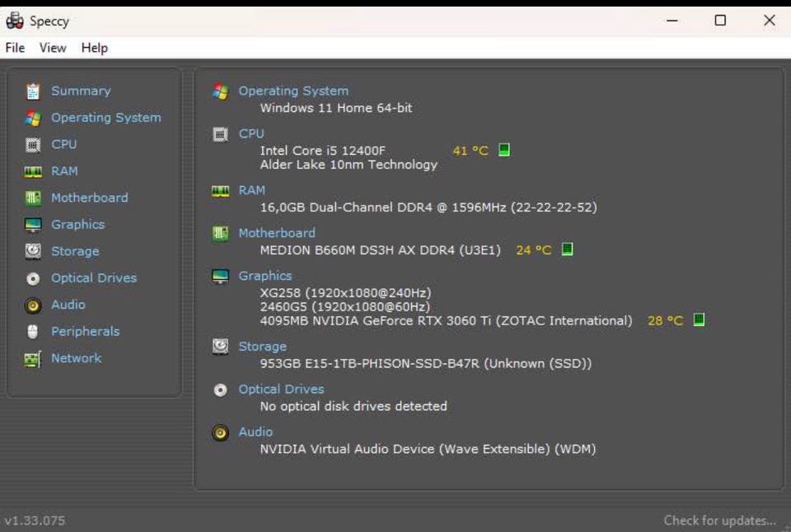Click the Operating System heading link in main panel
The height and width of the screenshot is (532, 791).
point(293,91)
